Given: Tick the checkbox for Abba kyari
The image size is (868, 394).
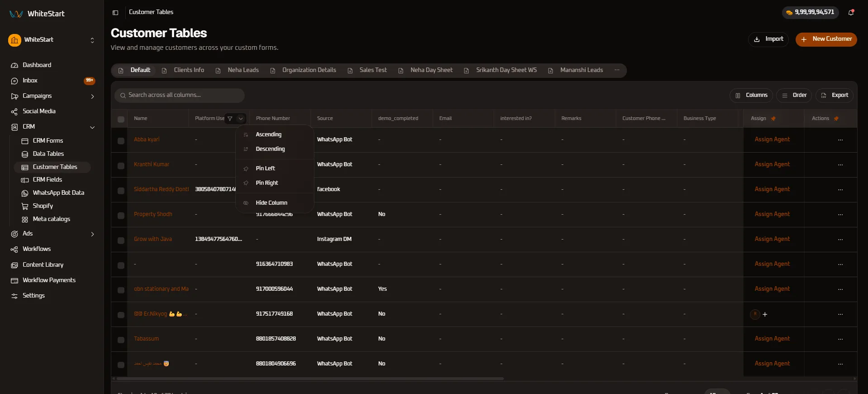Looking at the screenshot, I should click(121, 140).
